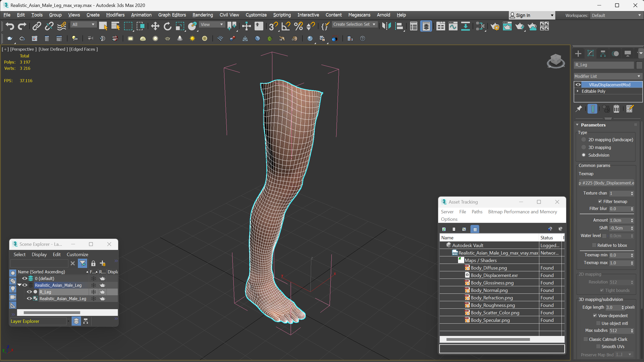
Task: Click the [Perspective] viewport label
Action: (23, 49)
